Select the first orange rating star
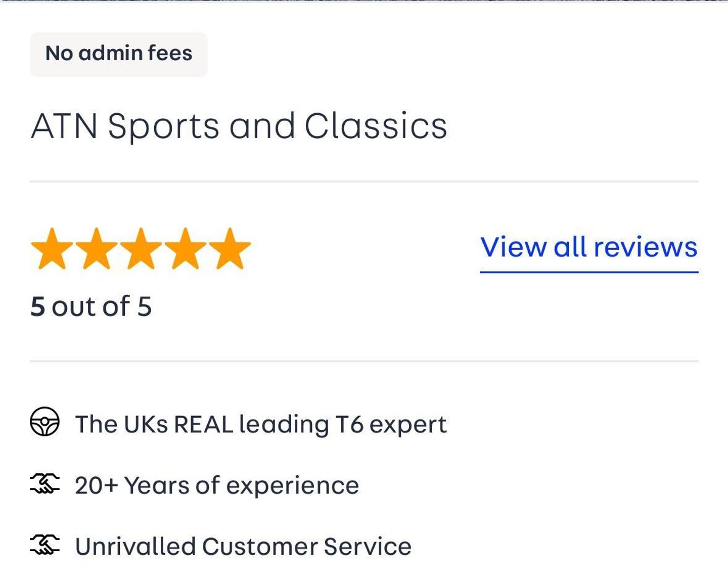This screenshot has width=728, height=584. (52, 248)
